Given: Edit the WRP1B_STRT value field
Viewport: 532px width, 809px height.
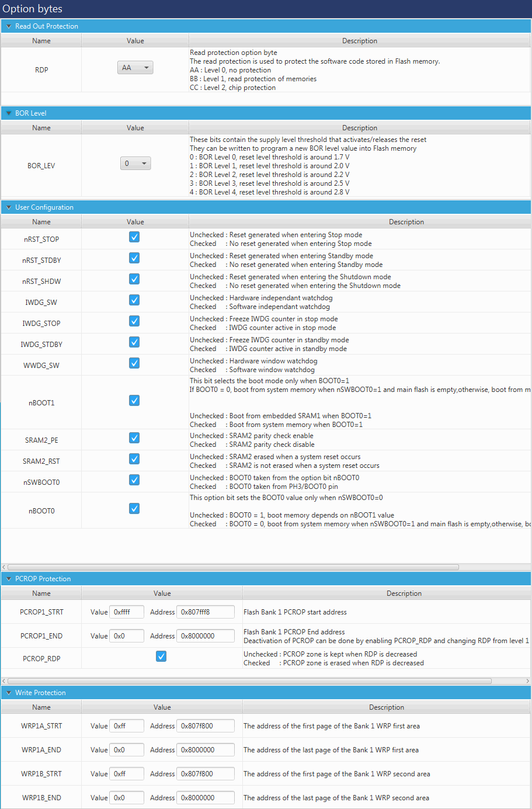Looking at the screenshot, I should [x=127, y=774].
